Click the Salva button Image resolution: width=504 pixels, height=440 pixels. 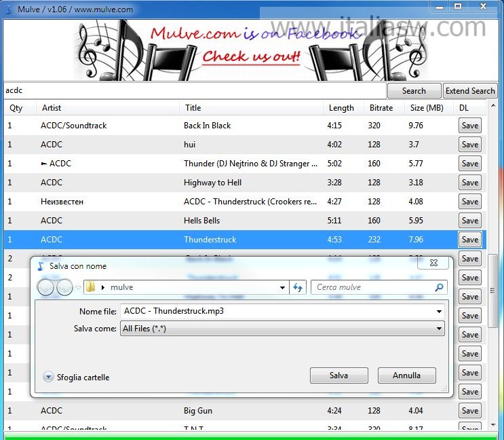point(338,375)
